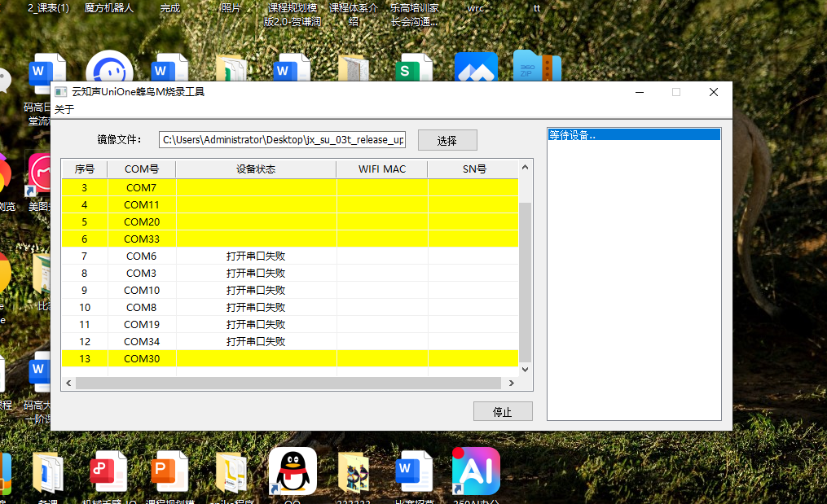
Task: Click the horizontal scrollbar right arrow
Action: 511,383
